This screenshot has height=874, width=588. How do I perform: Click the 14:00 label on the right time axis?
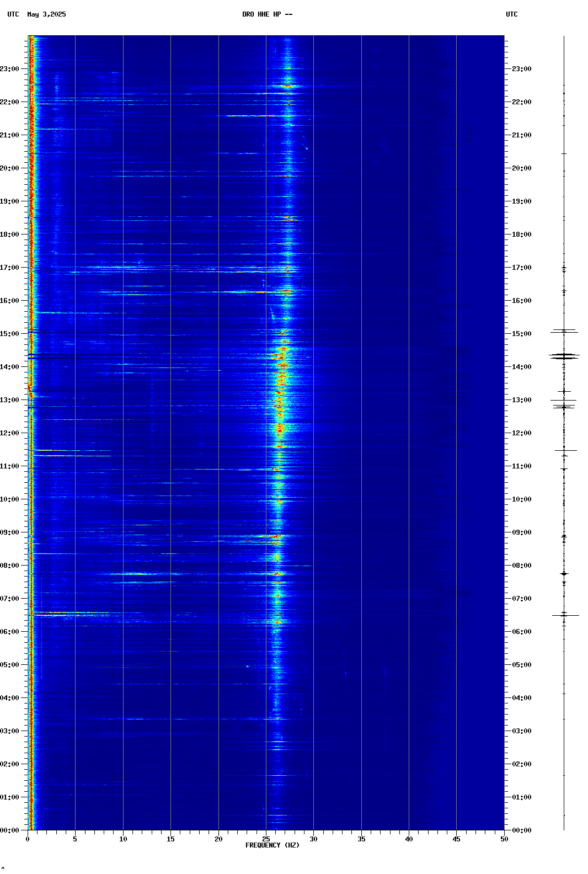(x=522, y=367)
